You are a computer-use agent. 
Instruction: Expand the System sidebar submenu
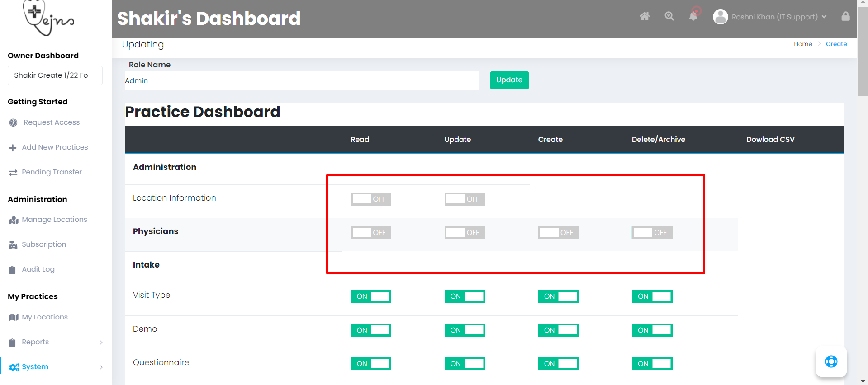pyautogui.click(x=100, y=367)
